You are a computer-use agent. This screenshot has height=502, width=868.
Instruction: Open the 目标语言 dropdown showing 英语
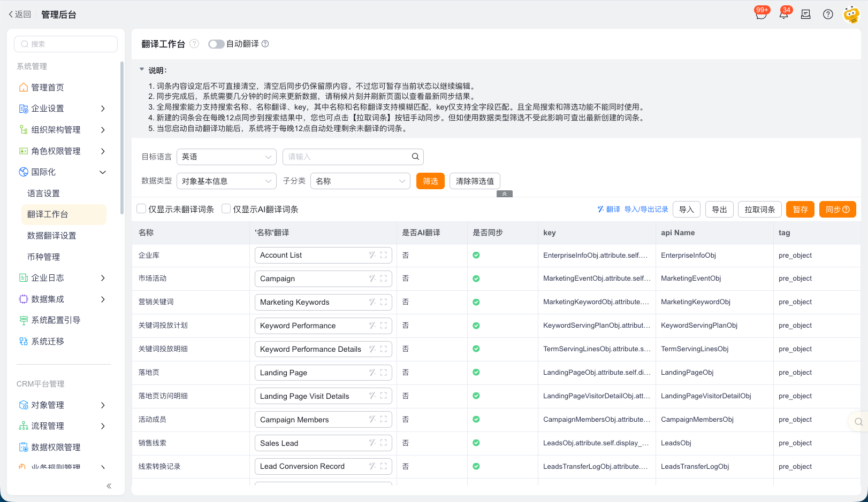click(226, 157)
